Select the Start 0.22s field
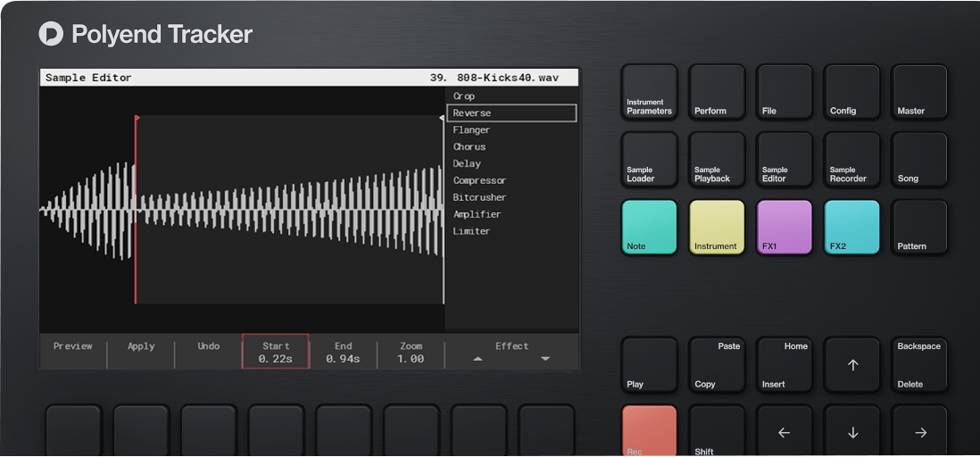 [x=276, y=352]
